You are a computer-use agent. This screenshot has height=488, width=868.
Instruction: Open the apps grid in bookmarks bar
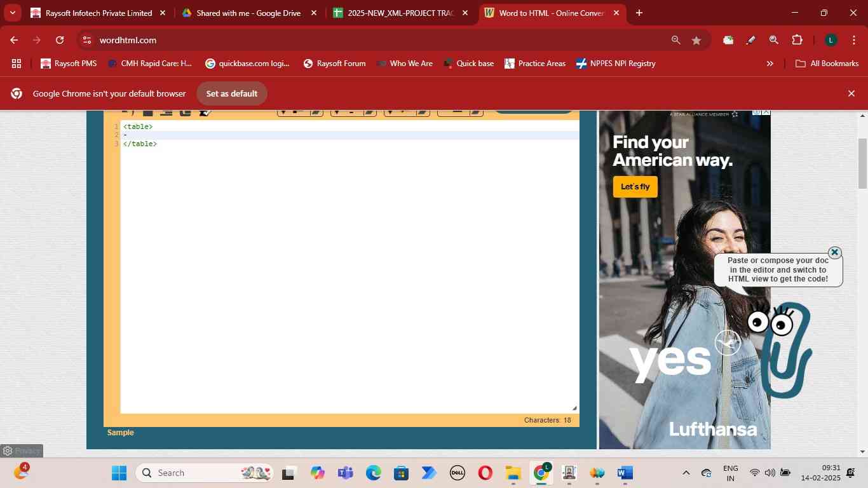[17, 64]
